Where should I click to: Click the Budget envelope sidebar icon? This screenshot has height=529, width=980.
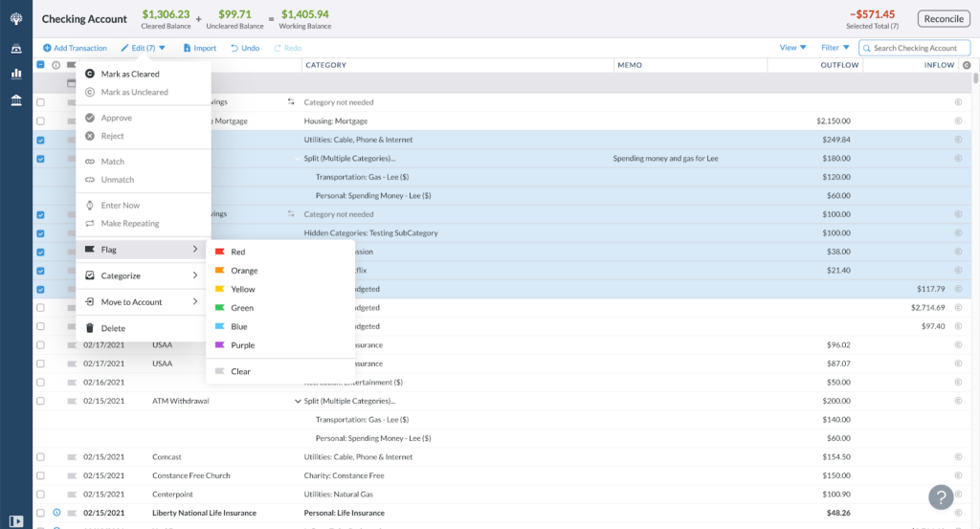[16, 49]
